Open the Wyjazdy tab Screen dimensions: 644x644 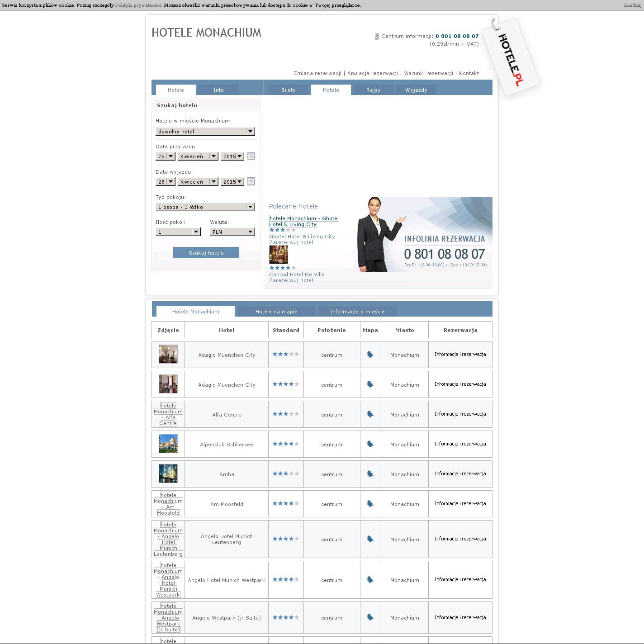[416, 90]
